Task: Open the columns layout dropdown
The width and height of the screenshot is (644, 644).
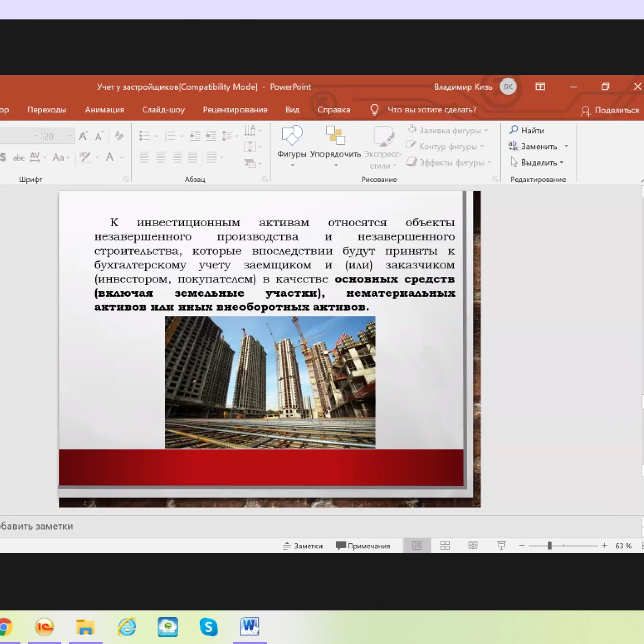Action: coord(215,157)
